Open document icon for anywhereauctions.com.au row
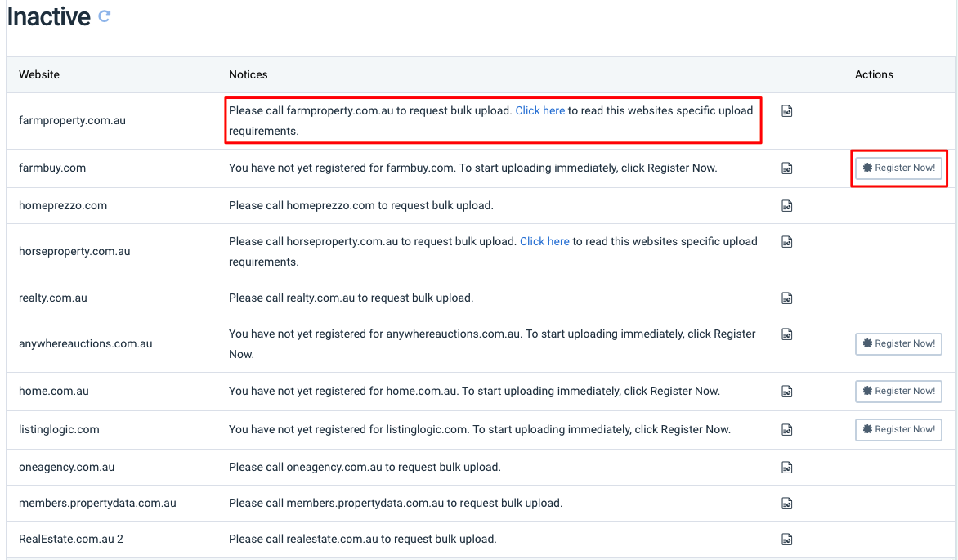 tap(787, 334)
